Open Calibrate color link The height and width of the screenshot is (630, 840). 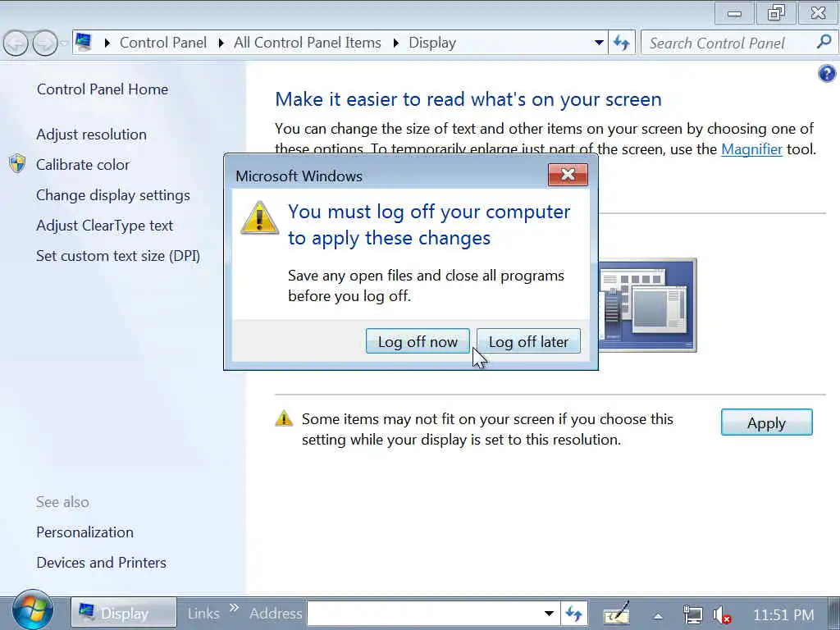(83, 164)
